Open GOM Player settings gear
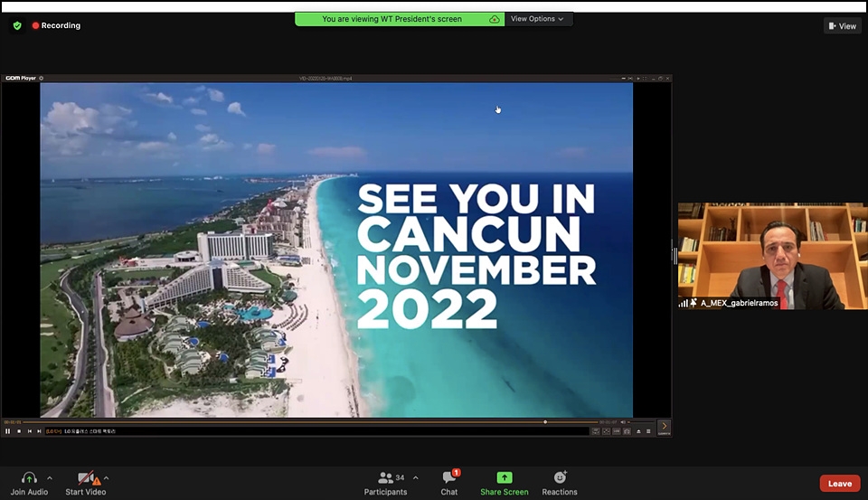 [42, 79]
